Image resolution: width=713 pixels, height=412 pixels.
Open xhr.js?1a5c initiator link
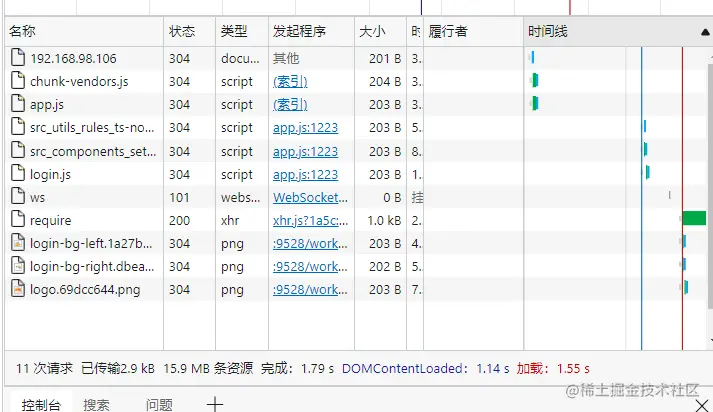pyautogui.click(x=311, y=221)
